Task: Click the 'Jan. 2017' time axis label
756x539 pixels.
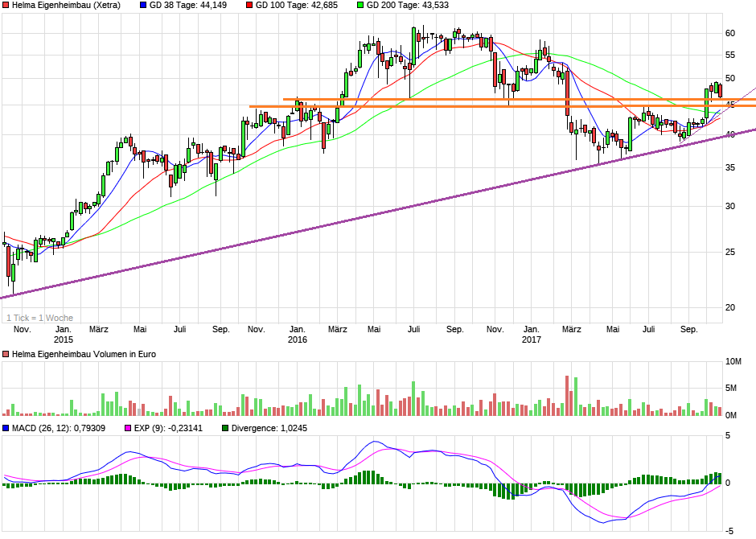Action: click(531, 334)
